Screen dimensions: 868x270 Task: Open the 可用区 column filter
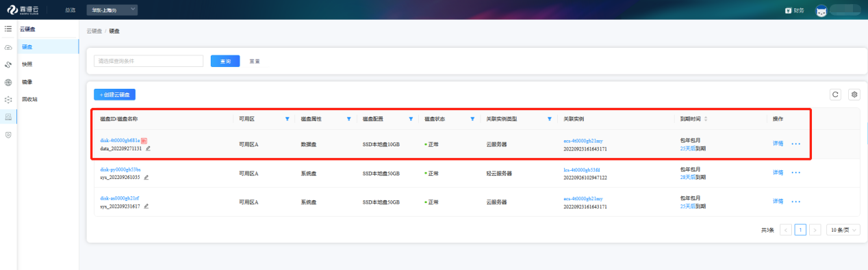[287, 119]
